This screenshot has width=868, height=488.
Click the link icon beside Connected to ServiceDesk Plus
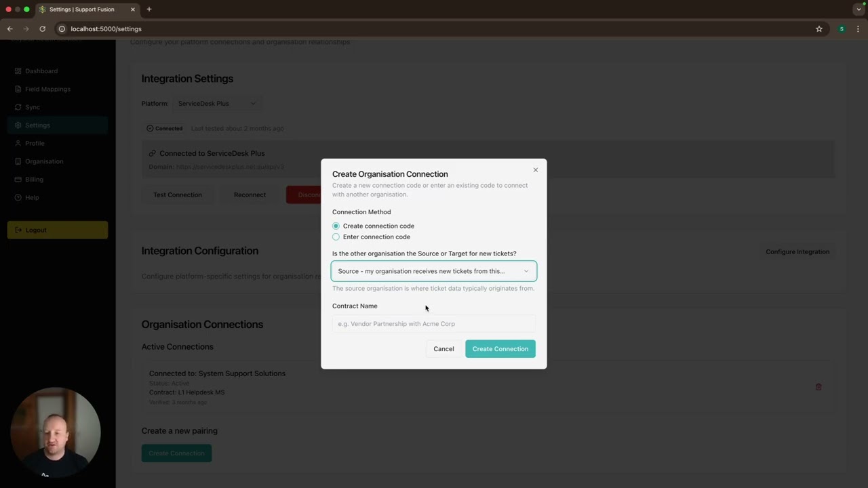(x=153, y=153)
